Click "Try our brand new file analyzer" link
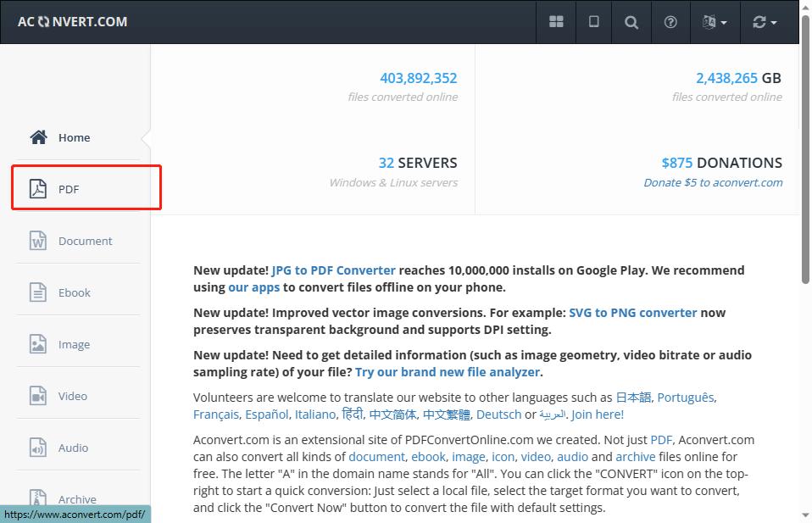This screenshot has height=523, width=812. click(448, 372)
